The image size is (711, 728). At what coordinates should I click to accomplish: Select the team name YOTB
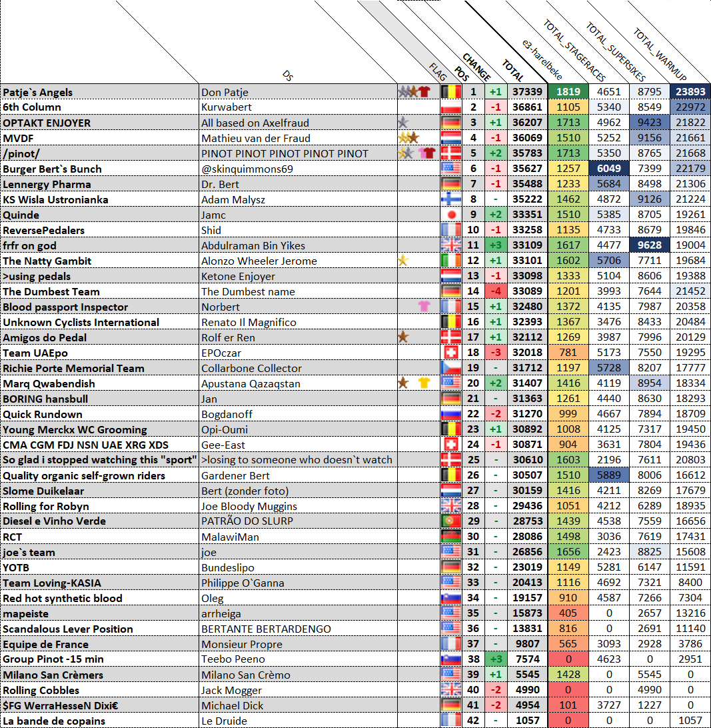tap(16, 568)
